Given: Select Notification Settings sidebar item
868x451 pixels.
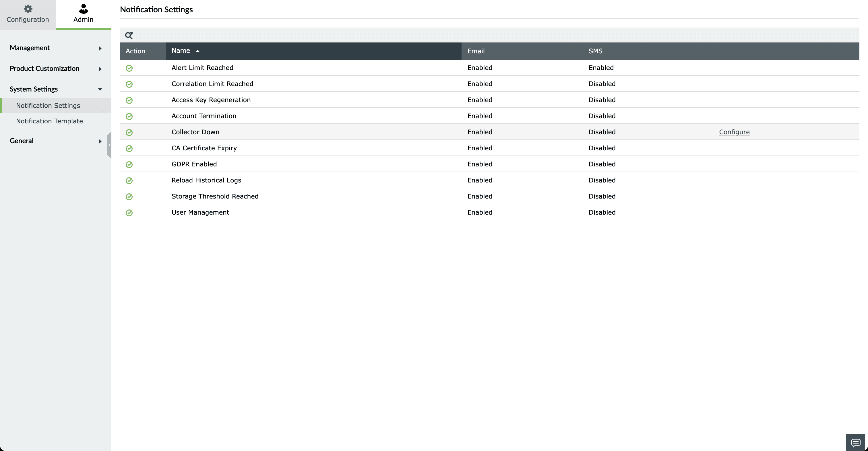Looking at the screenshot, I should click(x=48, y=106).
